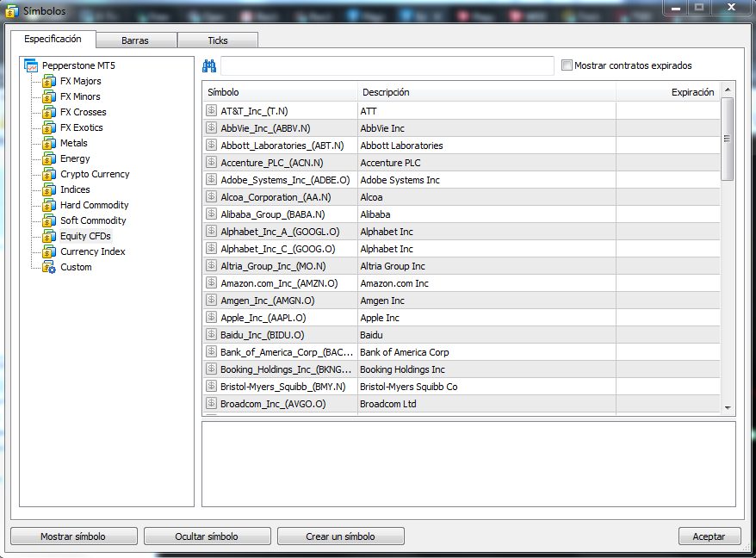
Task: Click the symbol list scroll up arrow
Action: point(728,90)
